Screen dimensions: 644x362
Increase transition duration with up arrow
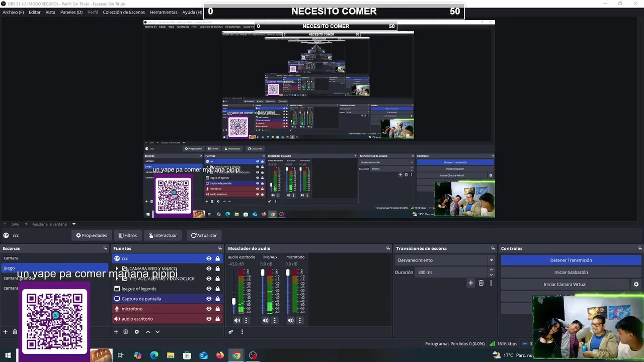(x=491, y=270)
